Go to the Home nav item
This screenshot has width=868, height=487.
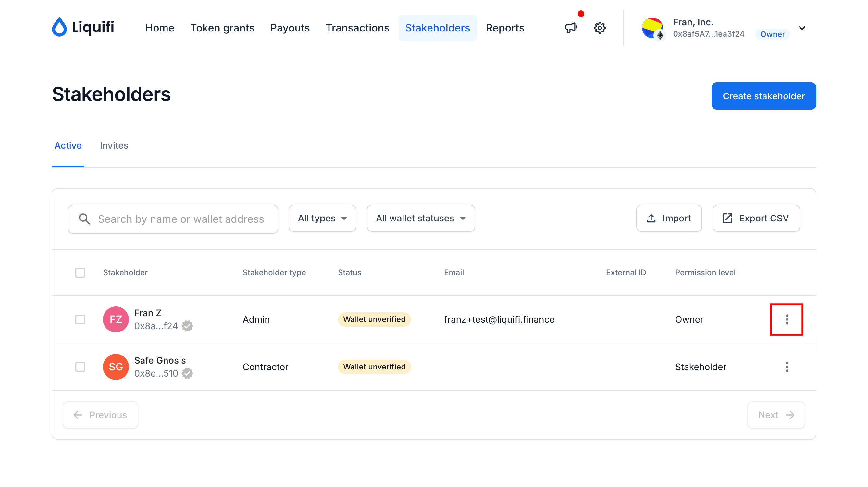(x=160, y=28)
